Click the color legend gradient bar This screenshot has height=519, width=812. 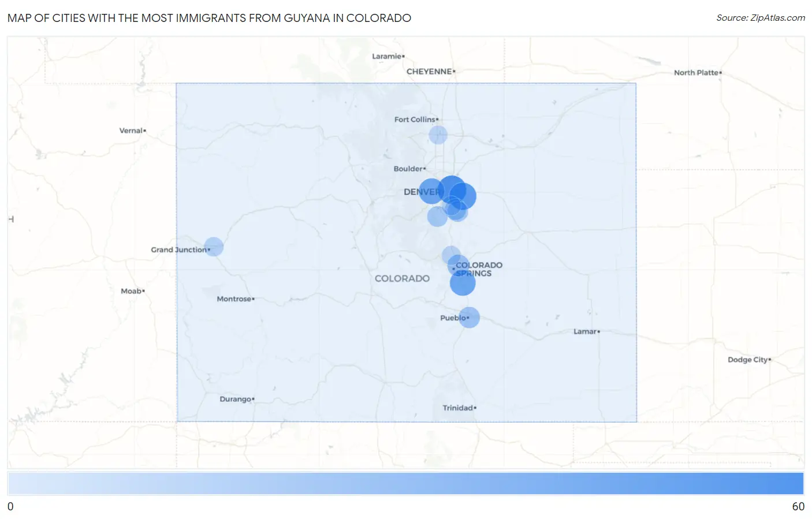(405, 483)
